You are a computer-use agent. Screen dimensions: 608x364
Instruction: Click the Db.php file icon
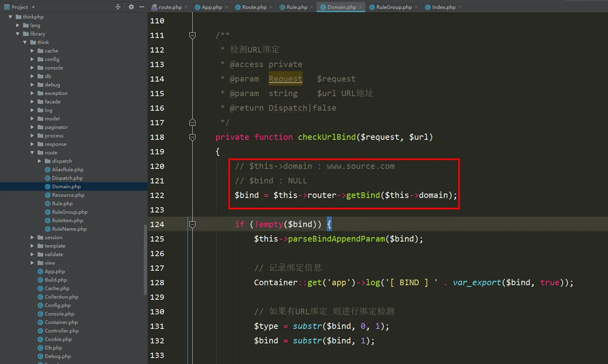click(40, 347)
